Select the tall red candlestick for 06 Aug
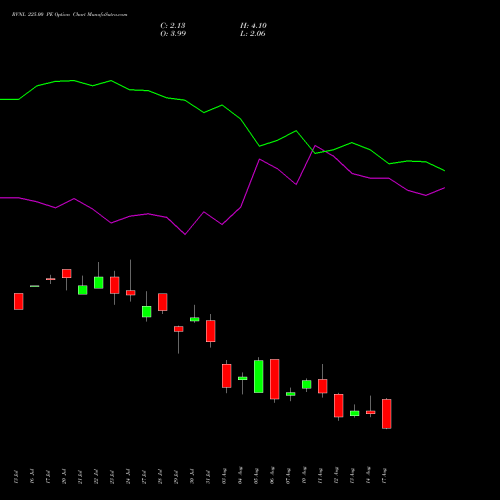The image size is (500, 500). coord(275,379)
